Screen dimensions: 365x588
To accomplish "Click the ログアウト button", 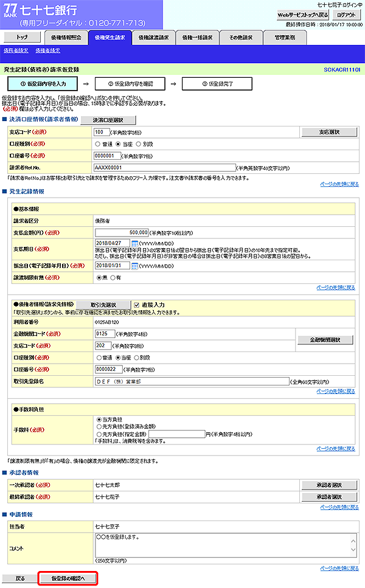I will point(346,15).
